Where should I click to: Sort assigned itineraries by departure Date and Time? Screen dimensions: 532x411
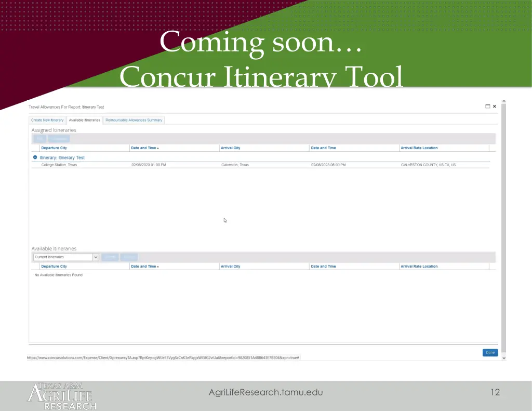144,148
